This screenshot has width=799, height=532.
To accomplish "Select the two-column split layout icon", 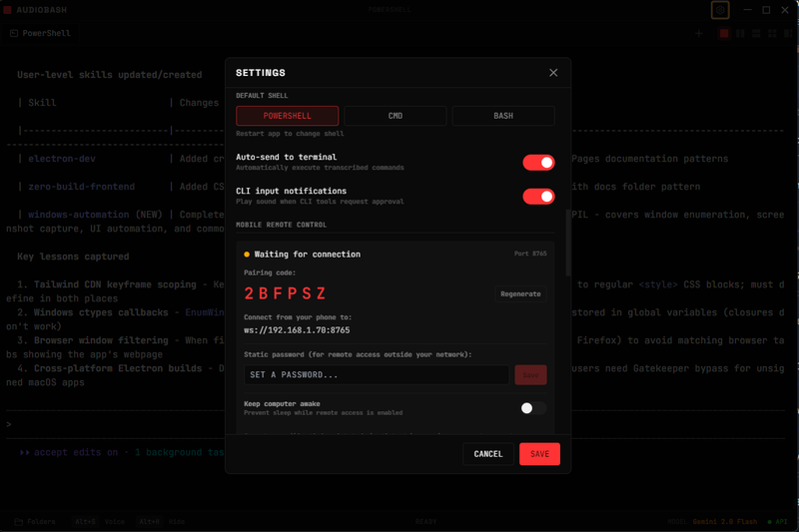I will [740, 34].
